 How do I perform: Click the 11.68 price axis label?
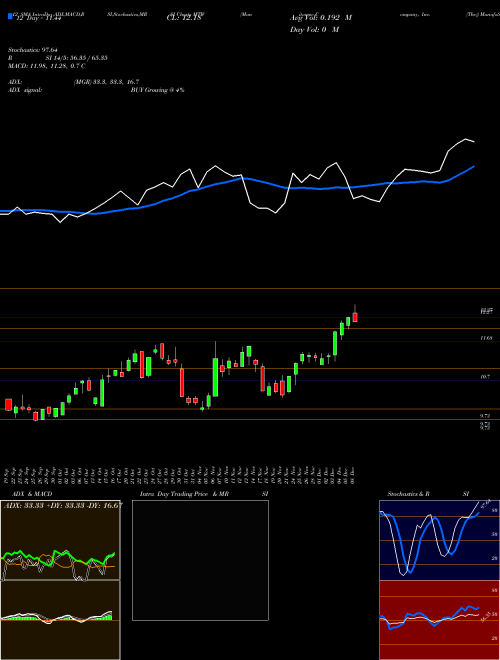click(486, 338)
